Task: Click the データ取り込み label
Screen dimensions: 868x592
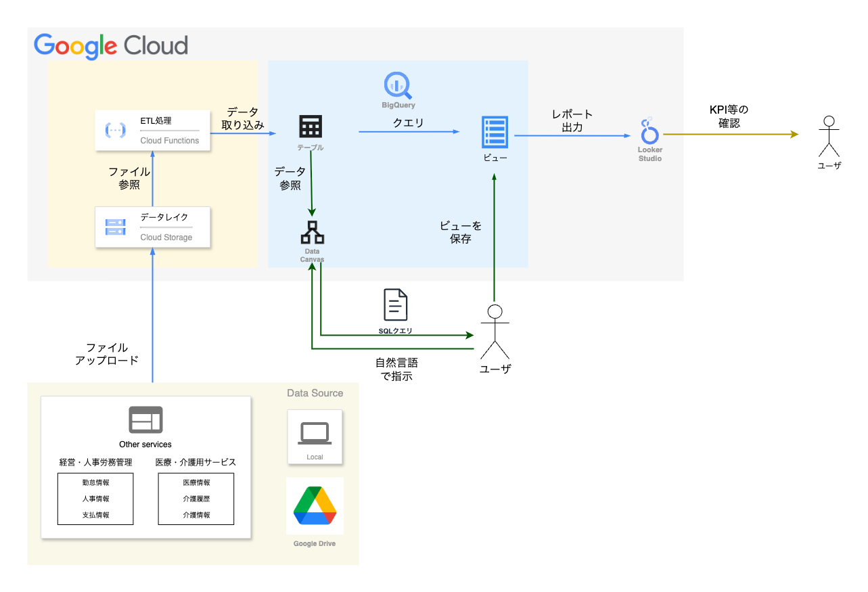Action: pos(243,118)
